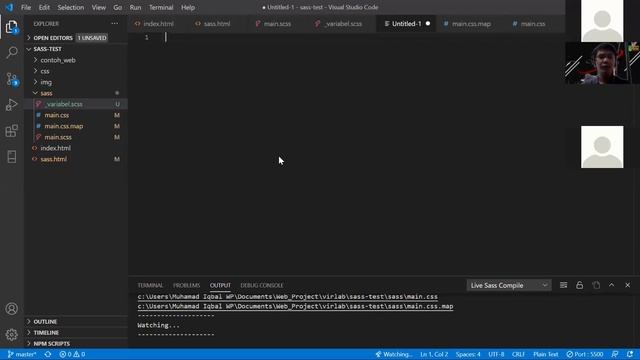Close the bottom panel

pos(627,285)
